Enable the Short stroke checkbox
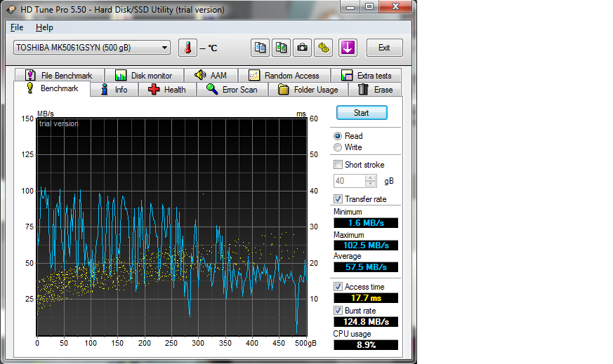Image resolution: width=613 pixels, height=364 pixels. click(x=338, y=165)
